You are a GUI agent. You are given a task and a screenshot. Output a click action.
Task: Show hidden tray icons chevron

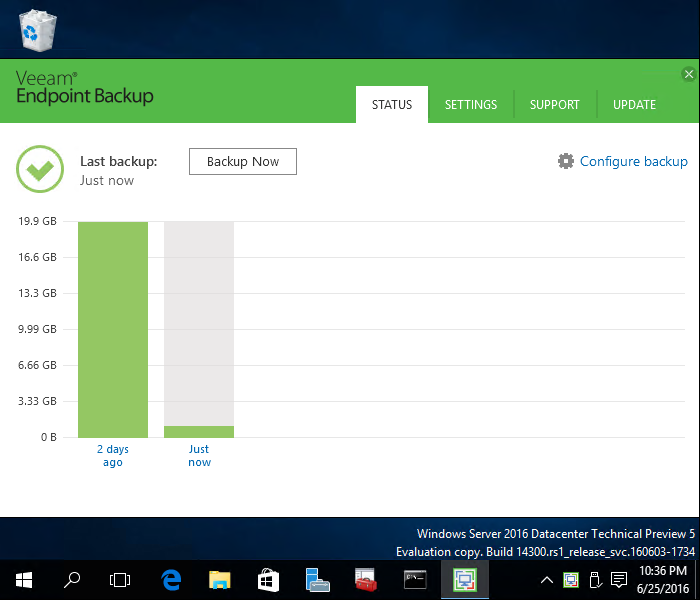(x=547, y=580)
